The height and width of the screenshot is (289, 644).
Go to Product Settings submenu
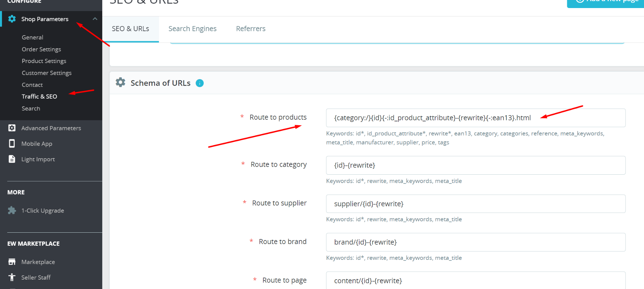[44, 61]
